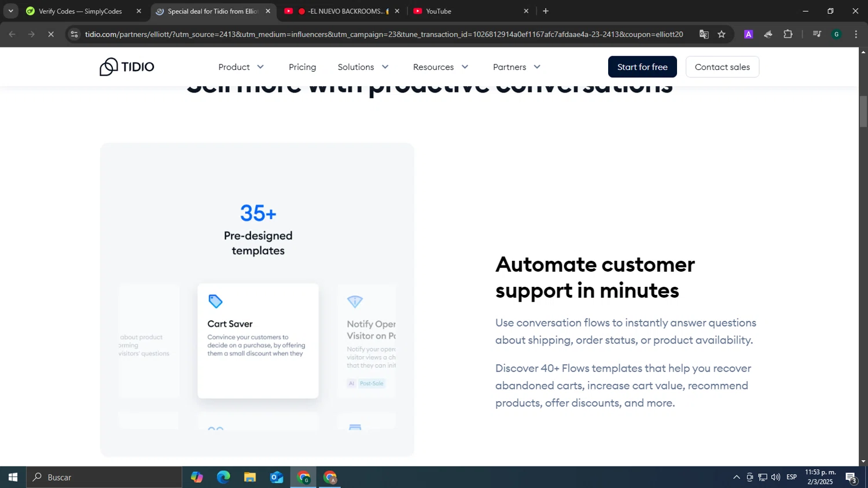Viewport: 868px width, 488px height.
Task: Expand the Product menu chevron
Action: [x=260, y=67]
